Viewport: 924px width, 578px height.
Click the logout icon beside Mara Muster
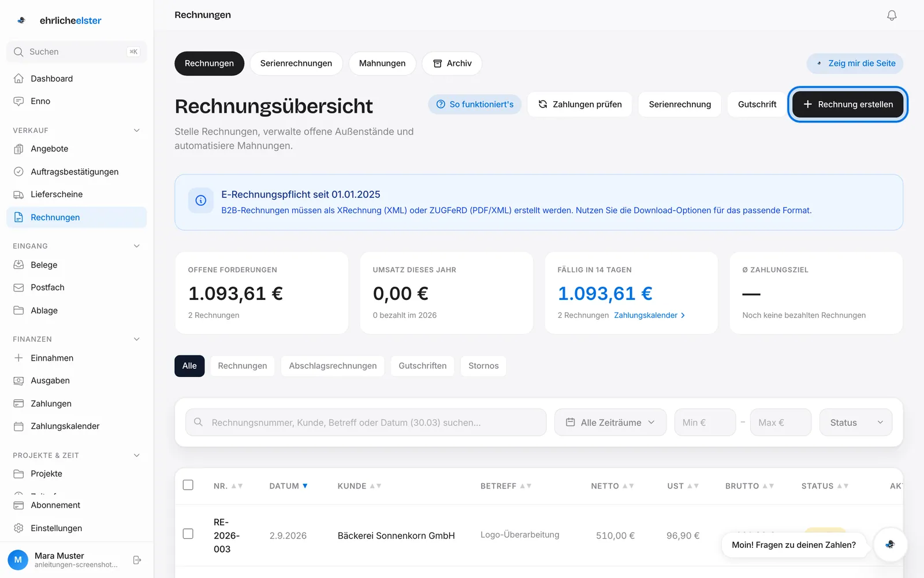click(x=137, y=560)
